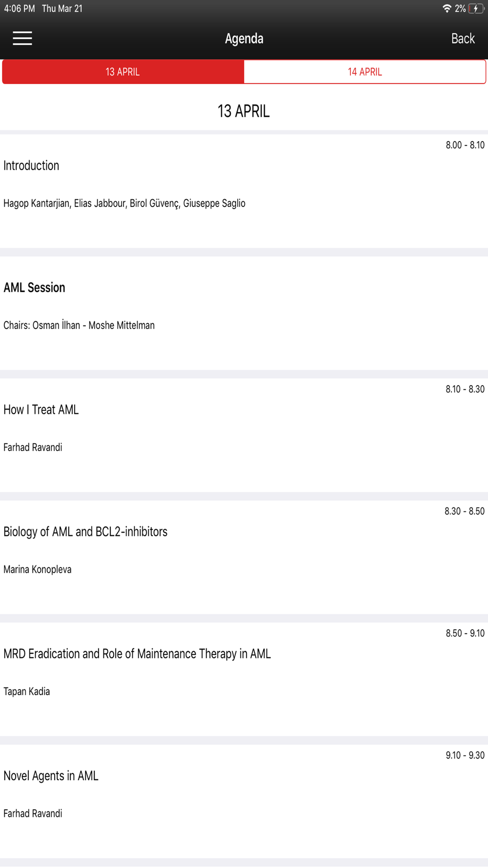Open the hamburger menu
This screenshot has width=488, height=868.
pos(22,38)
